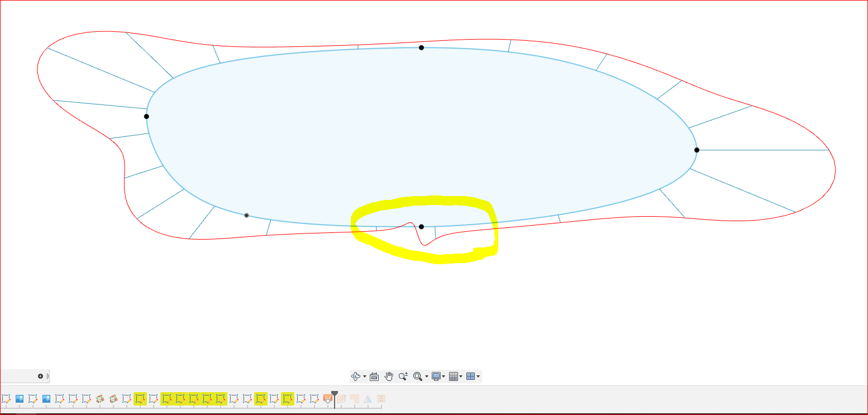
Task: Expand the Grid and Snaps dropdown arrow
Action: 461,376
